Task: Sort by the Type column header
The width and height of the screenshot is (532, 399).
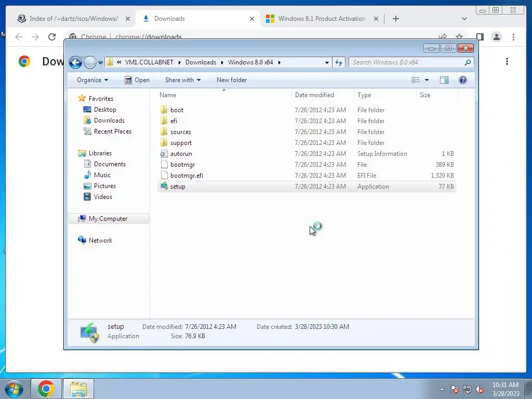Action: 385,95
